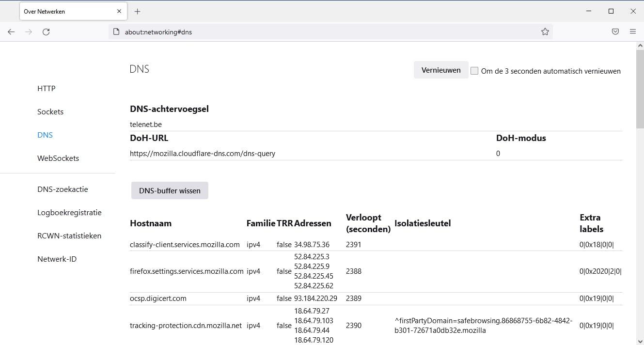Enable automatic refresh every 3 seconds
The width and height of the screenshot is (644, 345).
474,70
